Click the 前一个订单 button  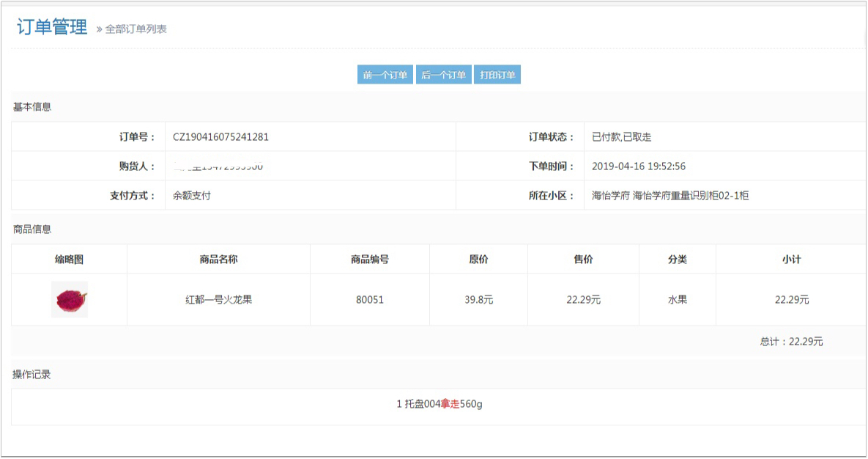(385, 75)
